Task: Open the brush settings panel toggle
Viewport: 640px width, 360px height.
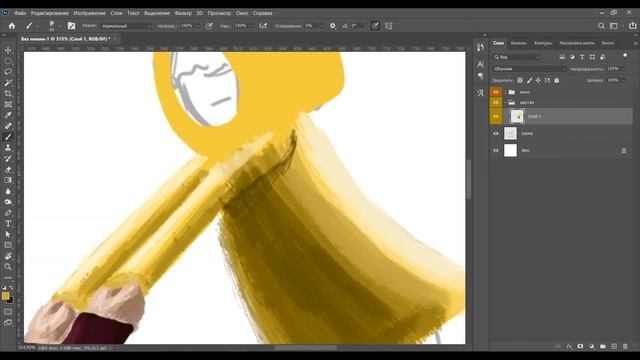Action: point(71,26)
